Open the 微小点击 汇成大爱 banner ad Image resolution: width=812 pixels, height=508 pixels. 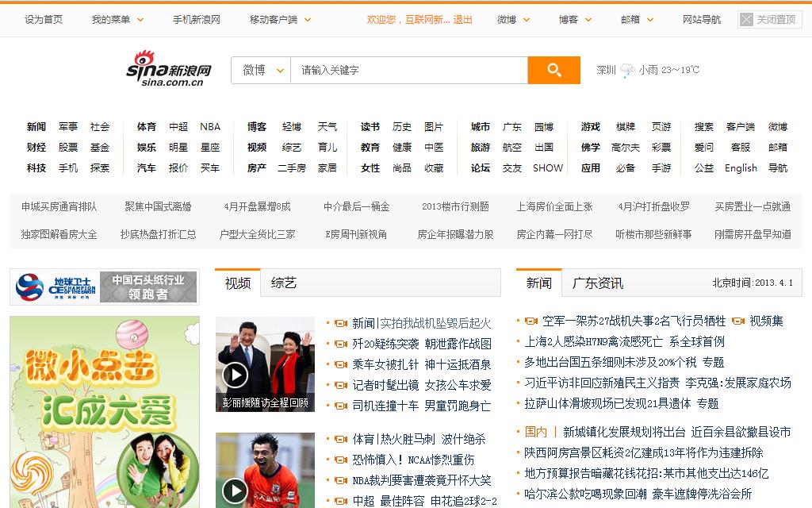point(105,412)
